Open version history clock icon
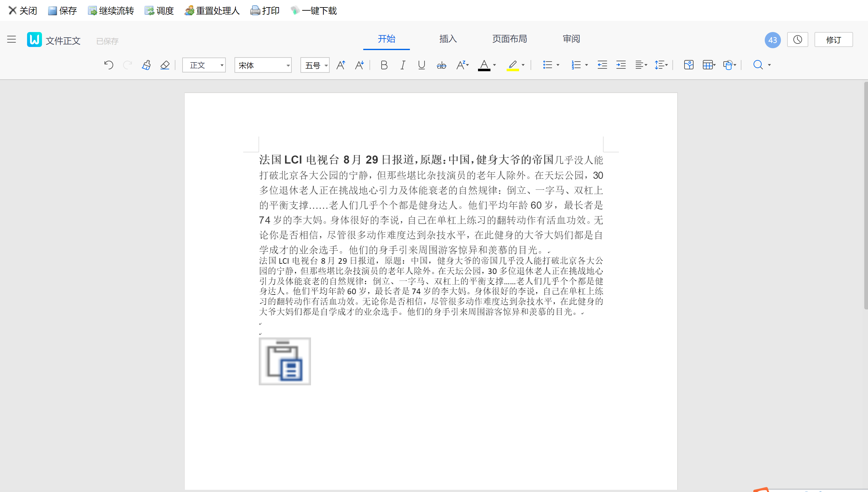This screenshot has height=492, width=868. 797,40
